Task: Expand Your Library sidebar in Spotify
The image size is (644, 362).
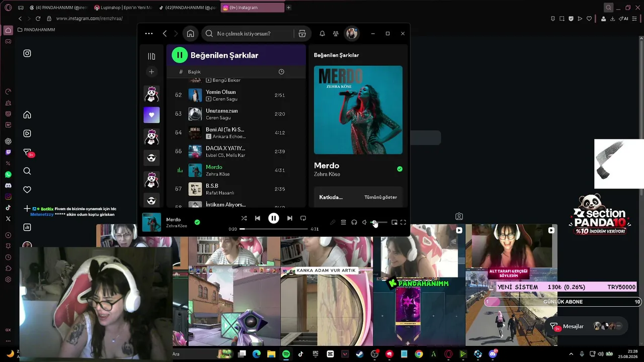Action: [151, 56]
